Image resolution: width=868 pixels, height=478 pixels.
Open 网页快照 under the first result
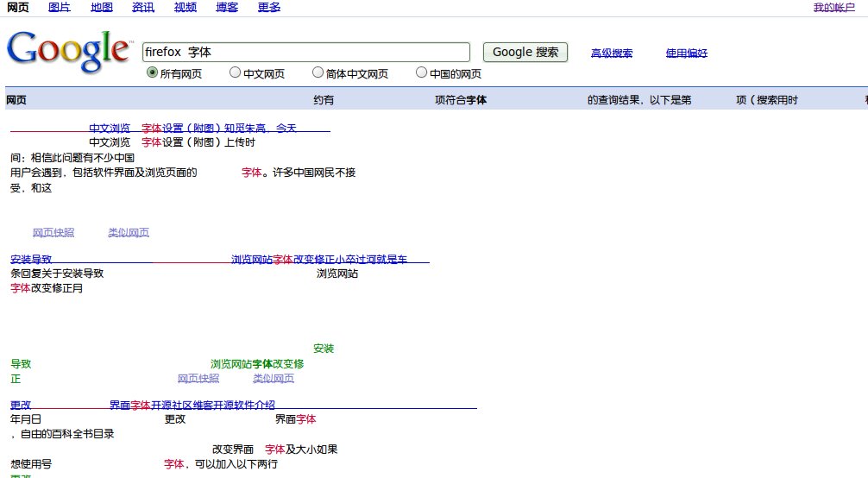[x=53, y=232]
